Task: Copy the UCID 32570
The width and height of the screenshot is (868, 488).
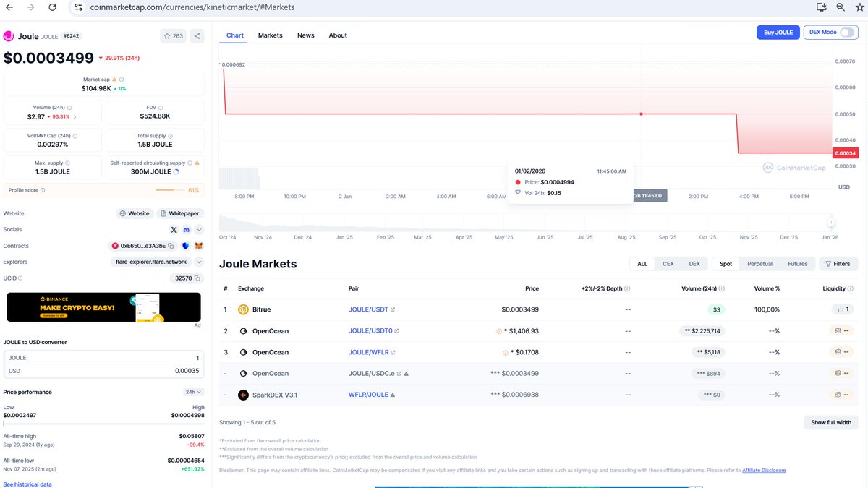Action: point(197,278)
